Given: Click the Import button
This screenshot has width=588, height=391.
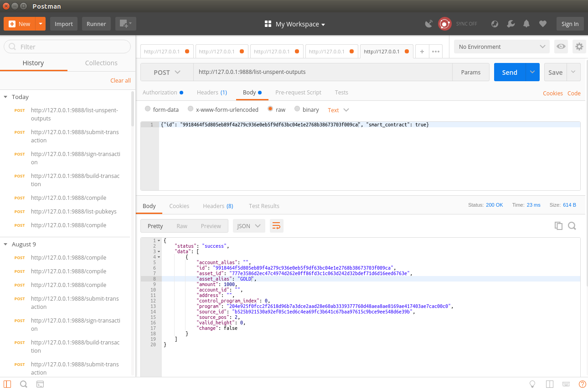Looking at the screenshot, I should click(x=64, y=24).
